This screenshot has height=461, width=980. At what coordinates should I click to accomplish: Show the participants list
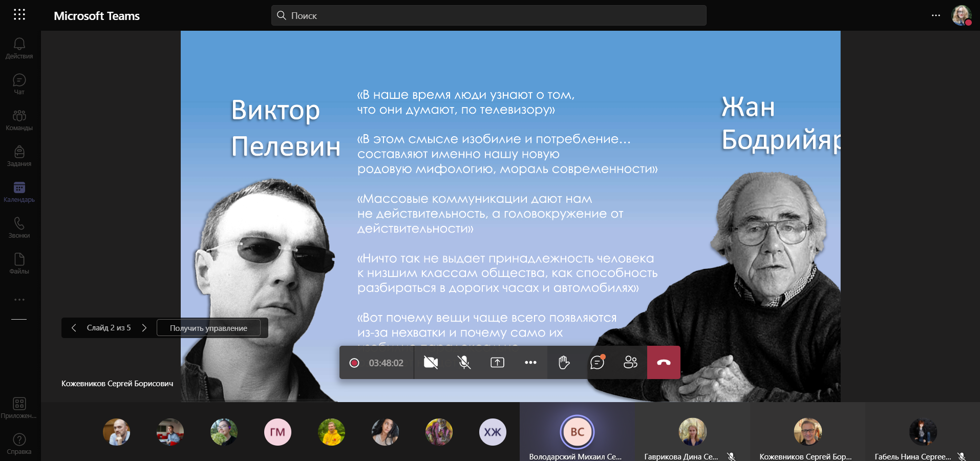630,363
